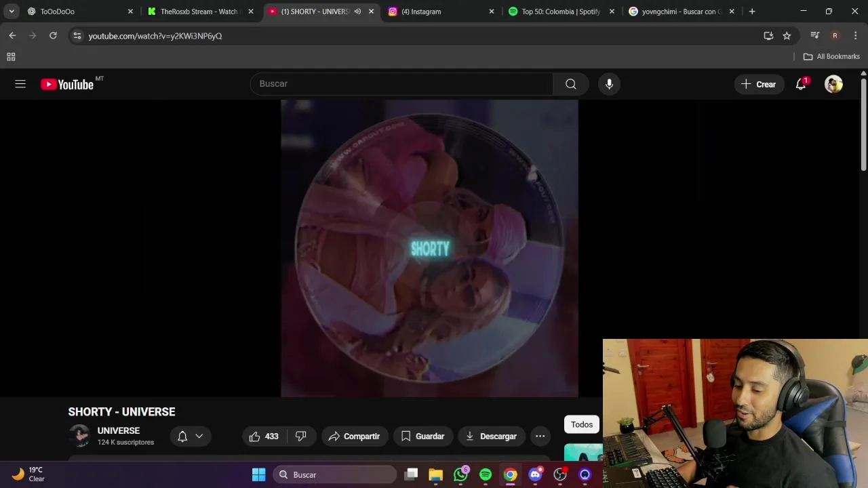Open File Explorer from taskbar

tap(435, 474)
